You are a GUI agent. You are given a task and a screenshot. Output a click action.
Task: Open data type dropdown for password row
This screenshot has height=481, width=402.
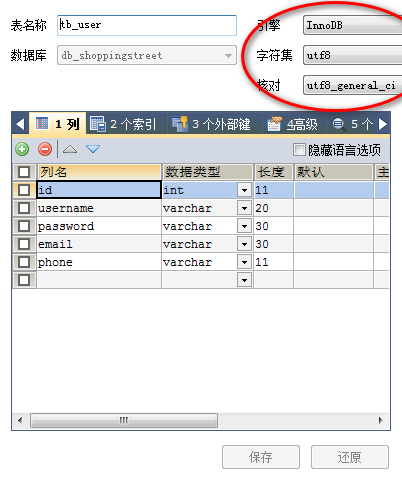[x=244, y=226]
